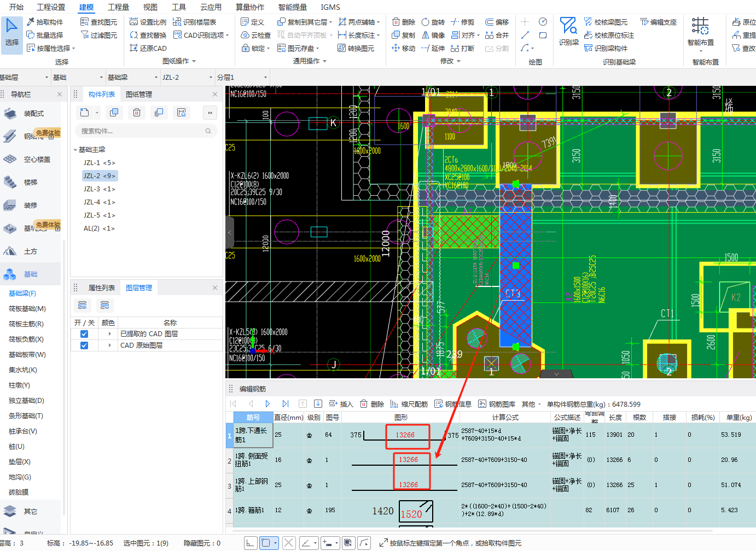Open the 土方 category in navigation bar
Image resolution: width=756 pixels, height=551 pixels.
30,251
